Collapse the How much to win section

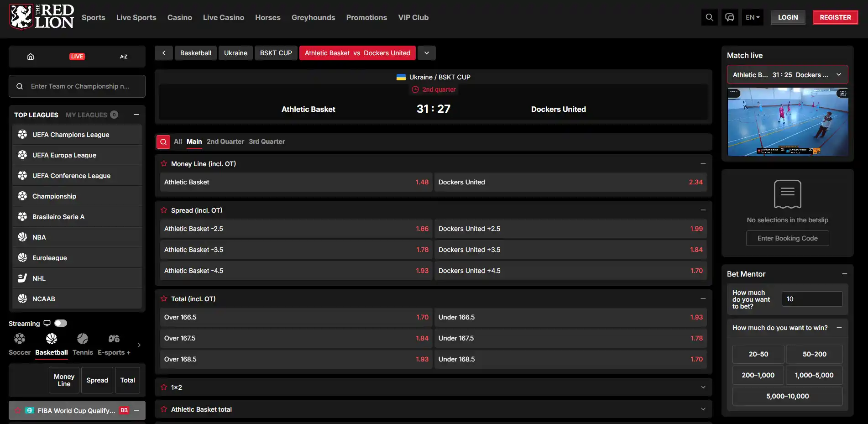pos(839,328)
